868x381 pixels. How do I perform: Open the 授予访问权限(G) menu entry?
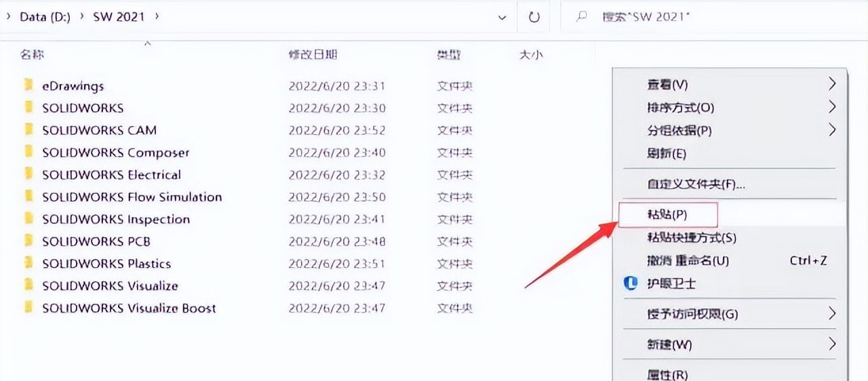point(692,314)
